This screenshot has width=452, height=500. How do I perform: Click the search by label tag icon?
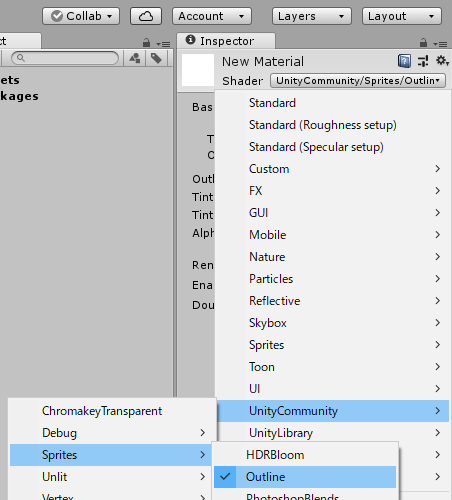156,58
